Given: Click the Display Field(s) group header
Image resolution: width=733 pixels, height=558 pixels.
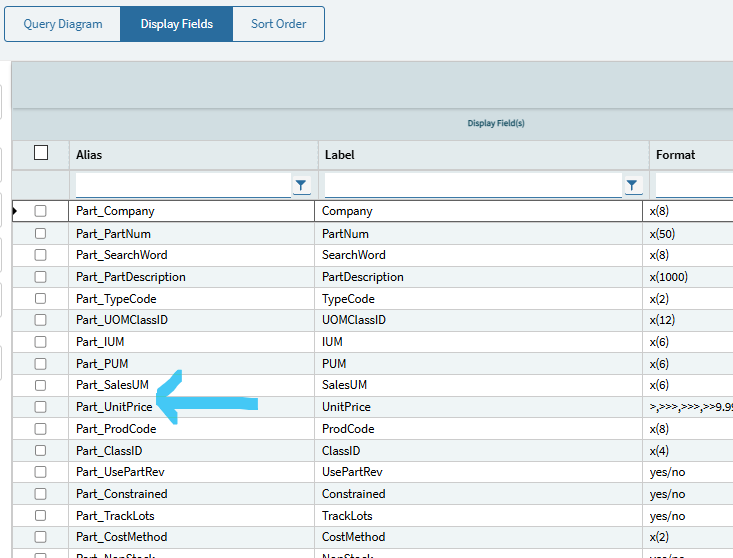Looking at the screenshot, I should pos(496,123).
